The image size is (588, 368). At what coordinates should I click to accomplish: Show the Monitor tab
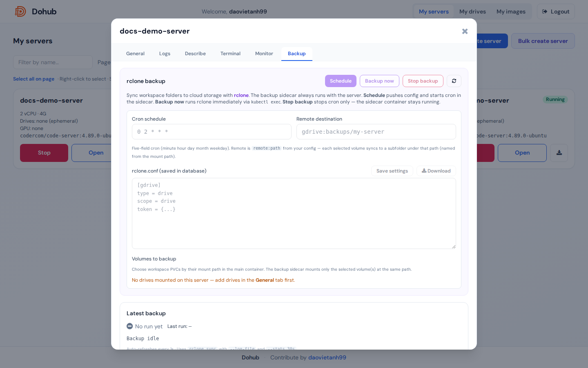[x=264, y=54]
